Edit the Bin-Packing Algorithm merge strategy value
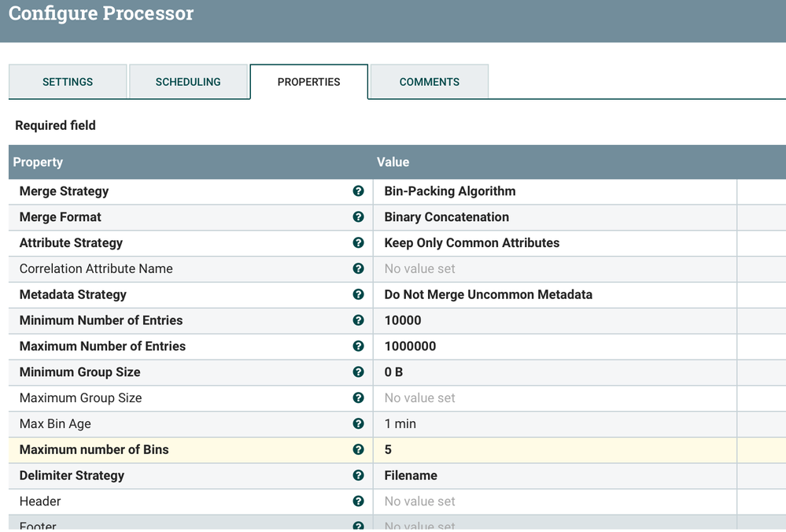The height and width of the screenshot is (532, 786). tap(450, 191)
